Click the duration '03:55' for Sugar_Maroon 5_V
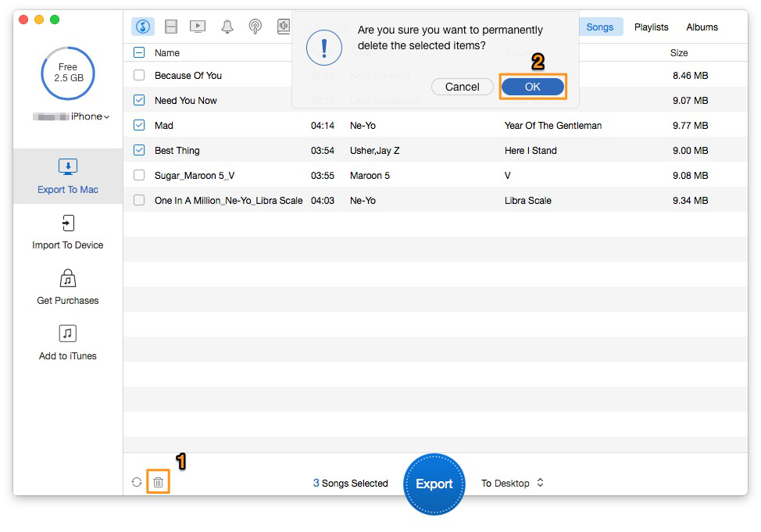The height and width of the screenshot is (532, 761). point(323,176)
